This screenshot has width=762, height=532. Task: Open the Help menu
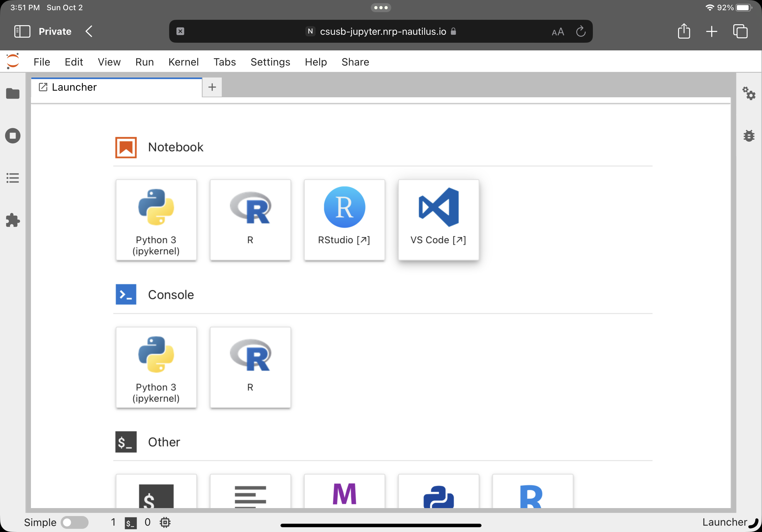[316, 62]
